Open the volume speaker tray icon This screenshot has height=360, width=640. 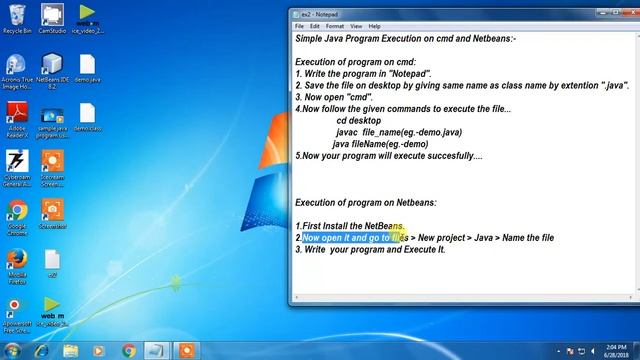point(593,351)
